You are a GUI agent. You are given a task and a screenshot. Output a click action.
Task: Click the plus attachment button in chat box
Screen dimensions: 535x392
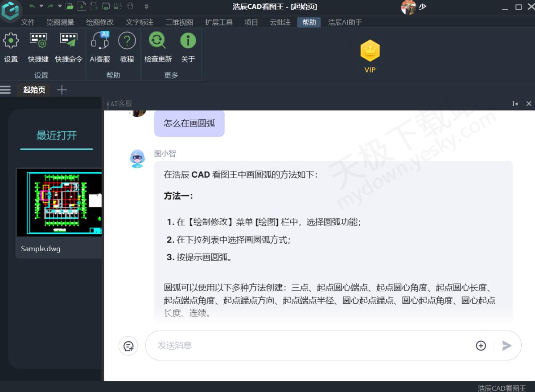481,346
